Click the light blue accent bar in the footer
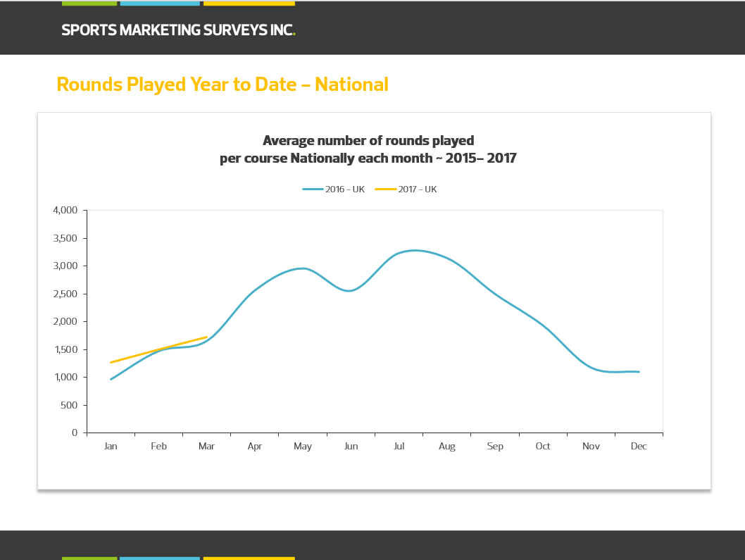The height and width of the screenshot is (560, 745). coord(160,558)
